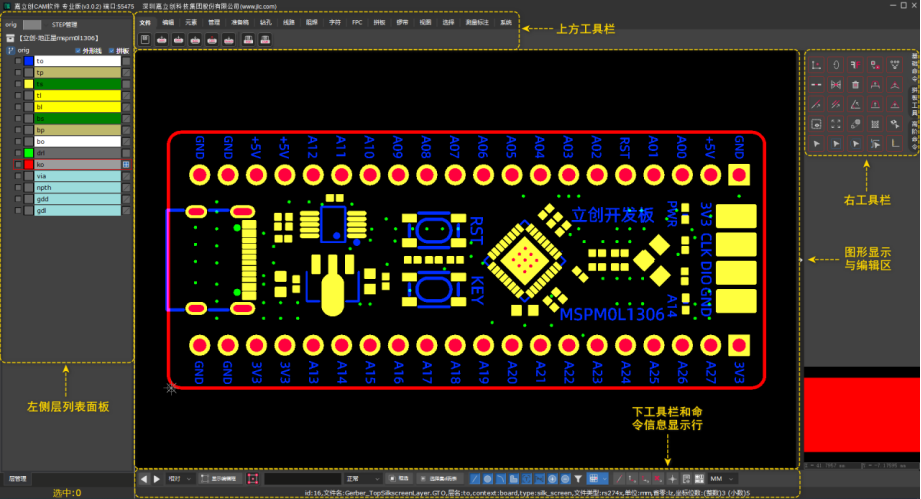Click the red color swatch of the ko layer
The height and width of the screenshot is (499, 921).
click(28, 164)
